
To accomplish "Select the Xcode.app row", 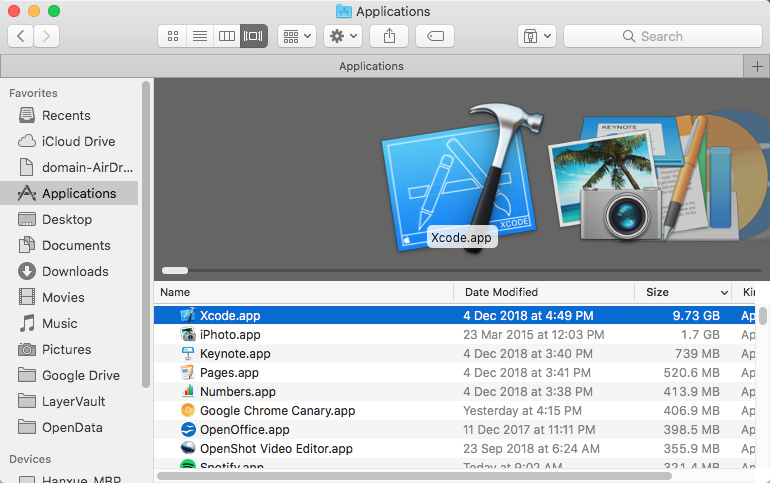I will point(455,315).
